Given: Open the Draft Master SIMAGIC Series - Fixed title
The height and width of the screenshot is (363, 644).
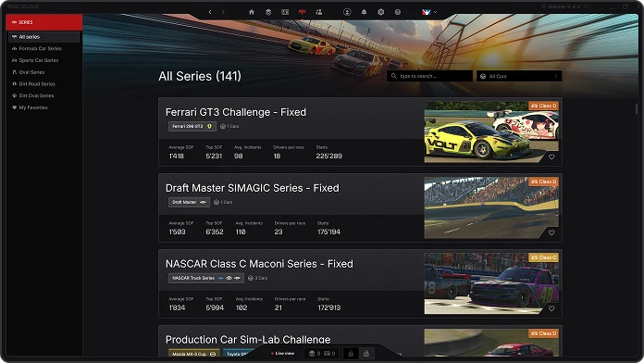Looking at the screenshot, I should pyautogui.click(x=253, y=188).
